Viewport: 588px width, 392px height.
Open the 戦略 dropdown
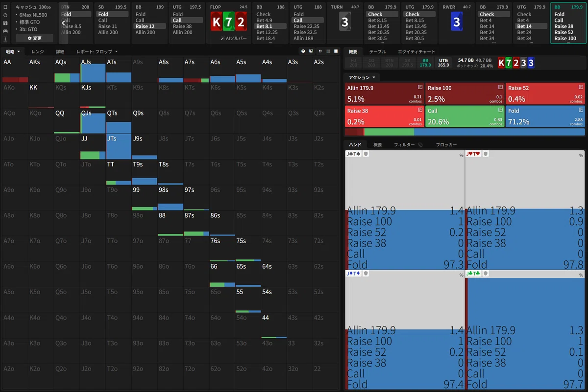[13, 51]
